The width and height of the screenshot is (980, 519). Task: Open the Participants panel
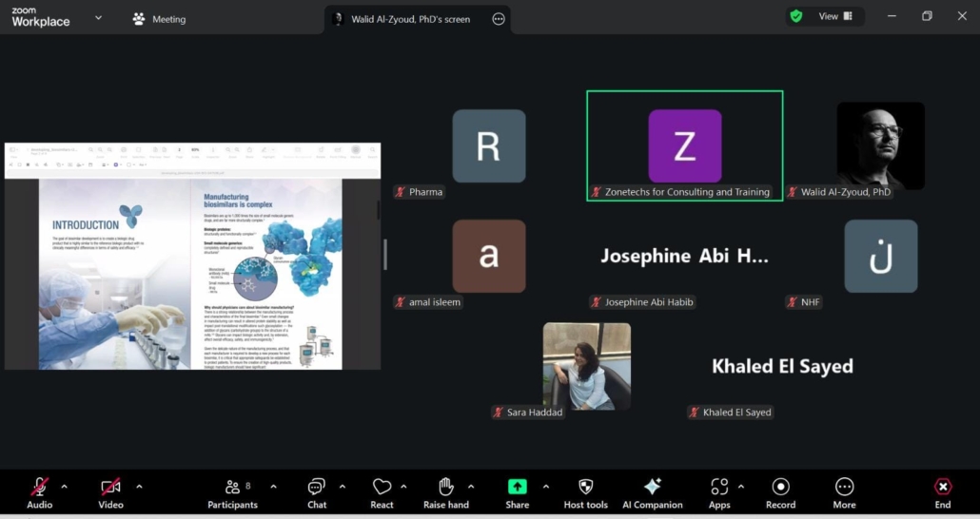point(232,492)
